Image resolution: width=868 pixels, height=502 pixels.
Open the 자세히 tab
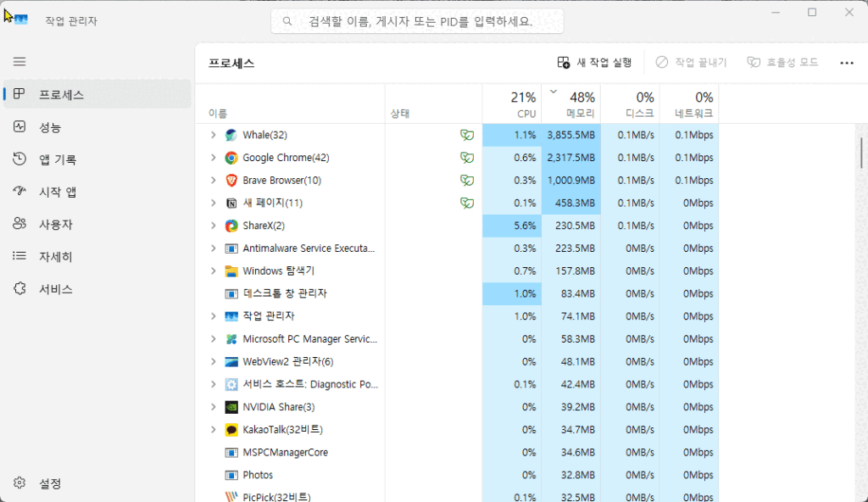97,257
